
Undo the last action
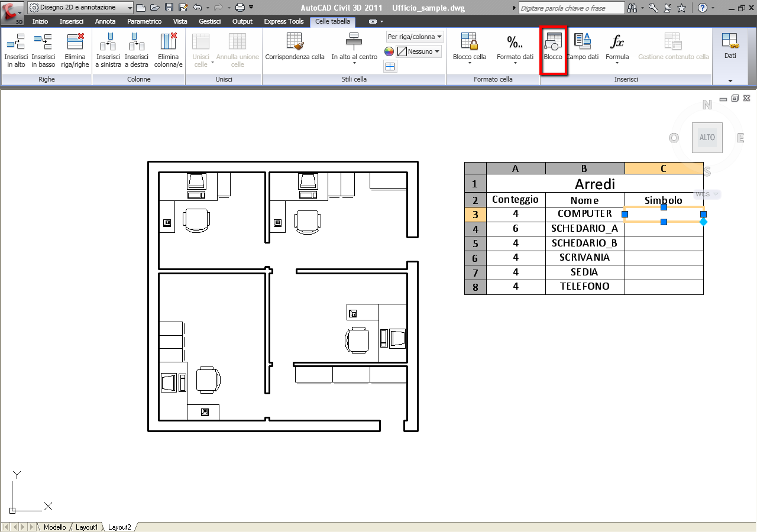click(x=197, y=8)
